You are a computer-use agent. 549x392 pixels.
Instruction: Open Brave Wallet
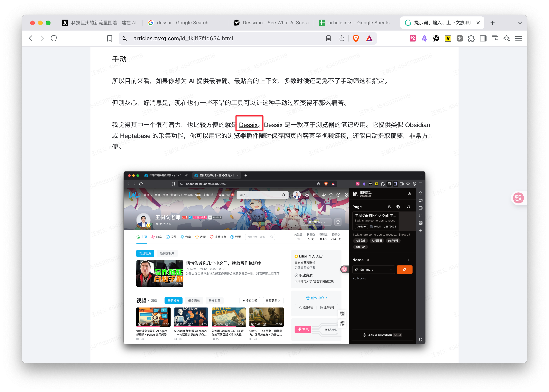click(495, 38)
